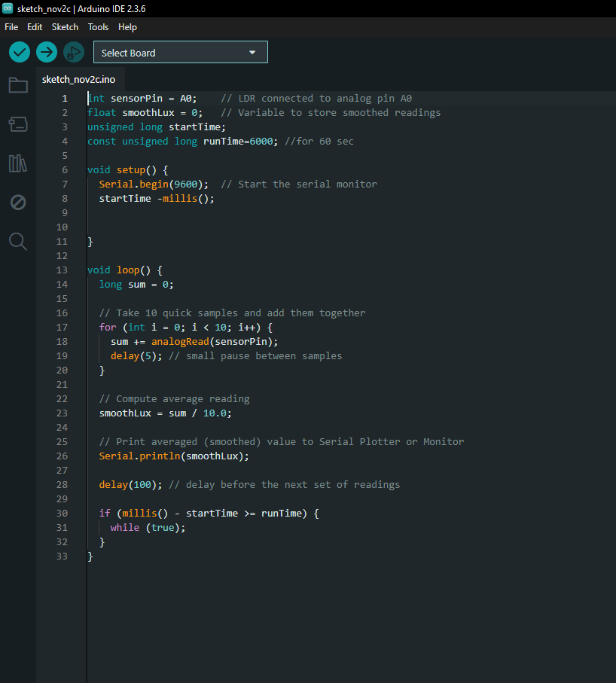Click the '//for 60 sec' comment
Viewport: 616px width, 683px height.
[319, 141]
